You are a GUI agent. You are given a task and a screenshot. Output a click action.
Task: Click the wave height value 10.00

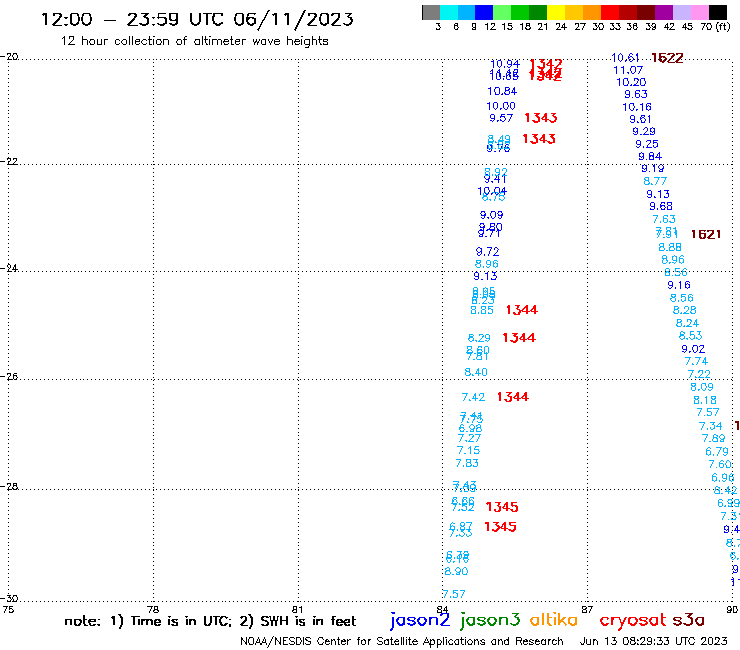pyautogui.click(x=501, y=106)
